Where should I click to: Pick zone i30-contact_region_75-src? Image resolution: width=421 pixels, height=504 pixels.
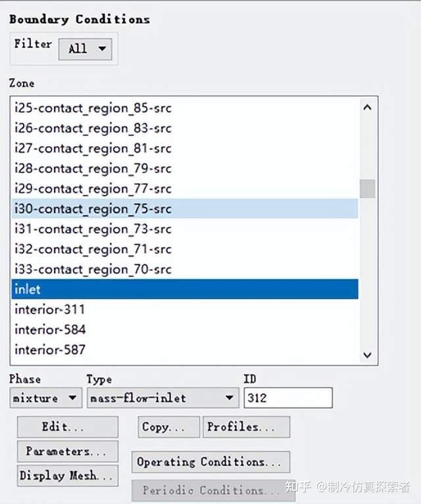(93, 209)
